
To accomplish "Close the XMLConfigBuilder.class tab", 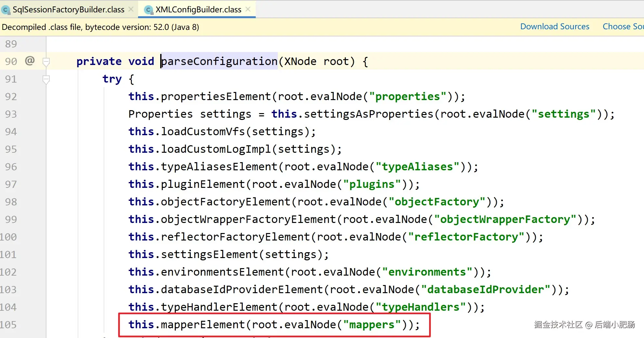I will 248,9.
